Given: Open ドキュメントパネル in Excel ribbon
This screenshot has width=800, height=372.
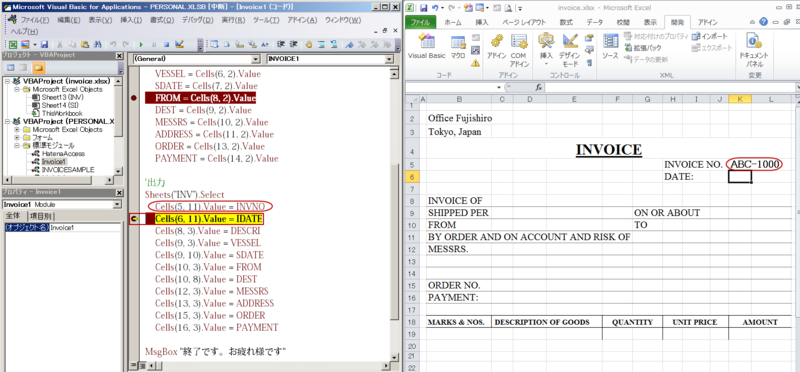Looking at the screenshot, I should coord(754,50).
